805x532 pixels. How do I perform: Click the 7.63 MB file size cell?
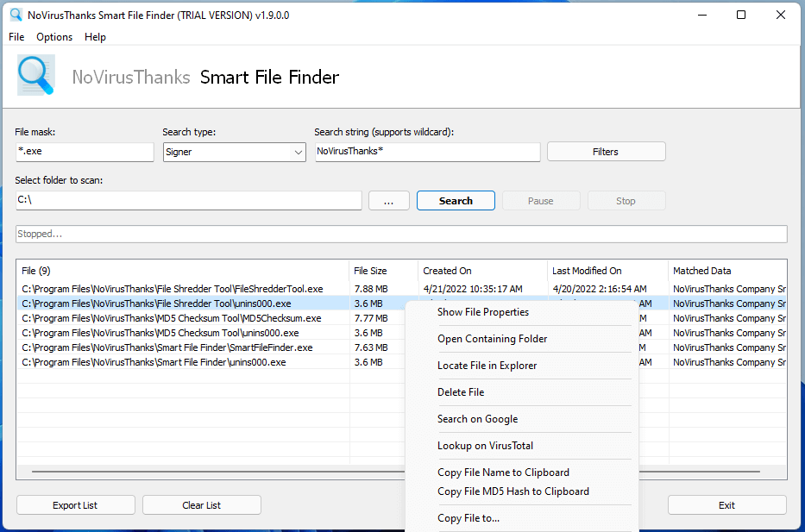(371, 347)
